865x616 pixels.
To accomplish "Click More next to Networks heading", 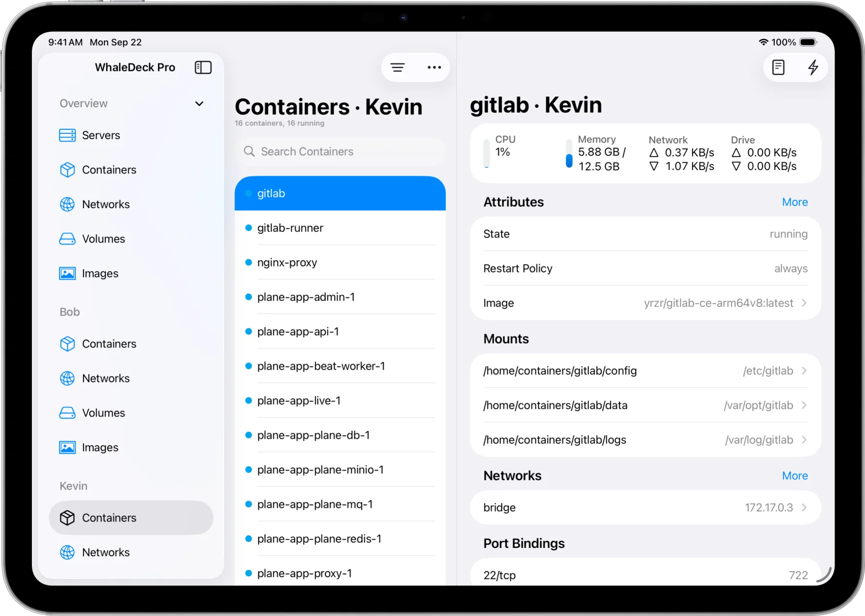I will pyautogui.click(x=795, y=476).
